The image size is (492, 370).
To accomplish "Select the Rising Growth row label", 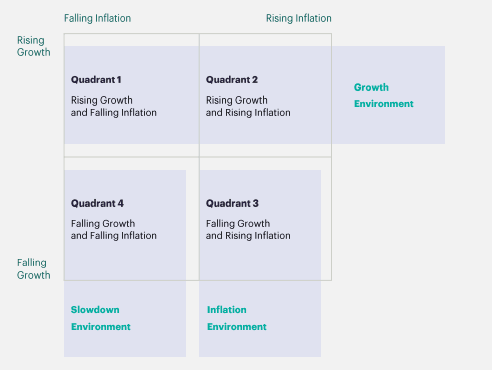I will point(34,46).
